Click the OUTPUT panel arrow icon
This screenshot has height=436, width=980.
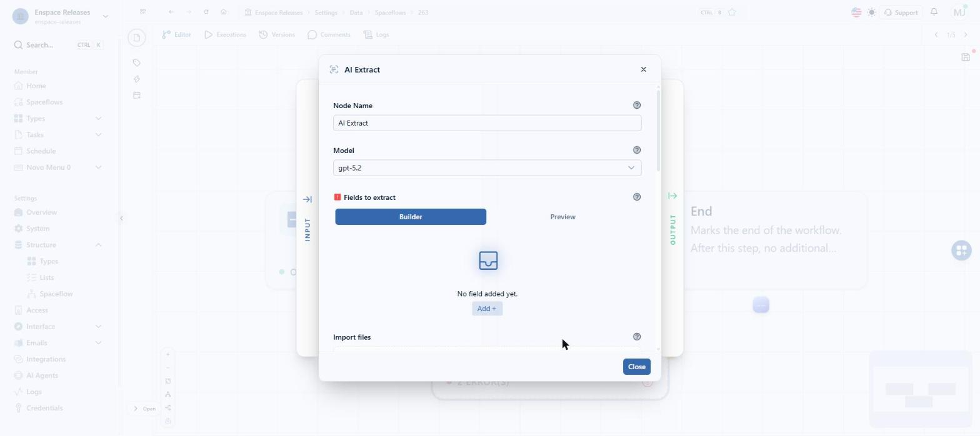pyautogui.click(x=672, y=196)
